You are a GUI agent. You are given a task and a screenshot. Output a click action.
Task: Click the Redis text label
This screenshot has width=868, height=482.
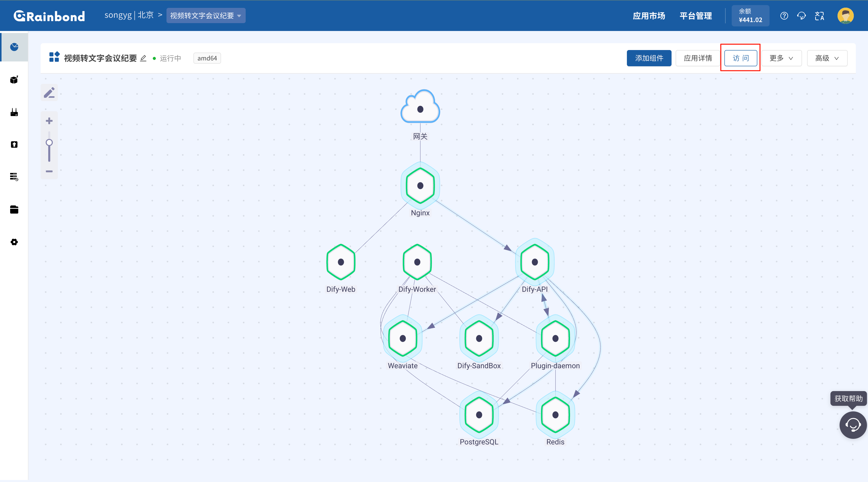pyautogui.click(x=555, y=442)
